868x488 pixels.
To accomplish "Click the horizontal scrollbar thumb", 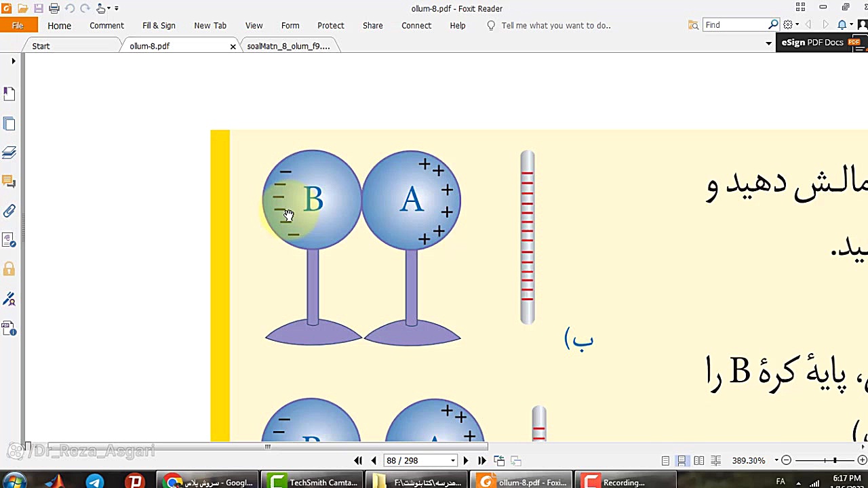I will pos(267,447).
